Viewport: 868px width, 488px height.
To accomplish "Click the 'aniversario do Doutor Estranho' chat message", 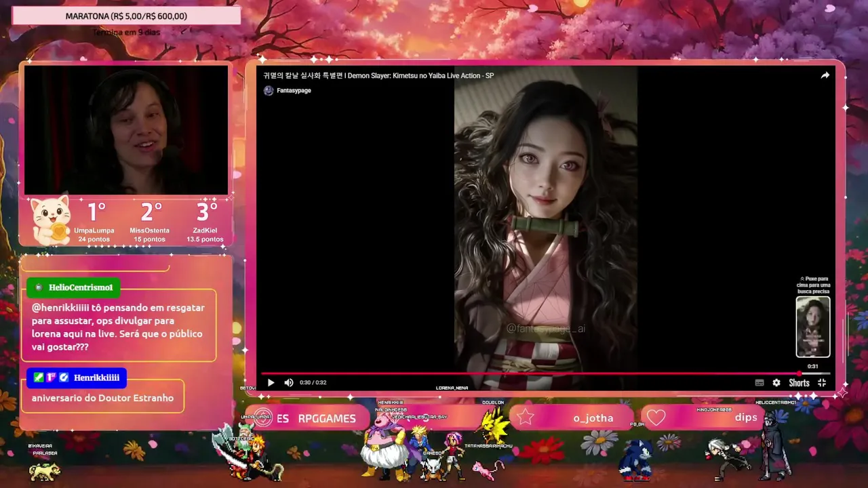I will [x=102, y=398].
